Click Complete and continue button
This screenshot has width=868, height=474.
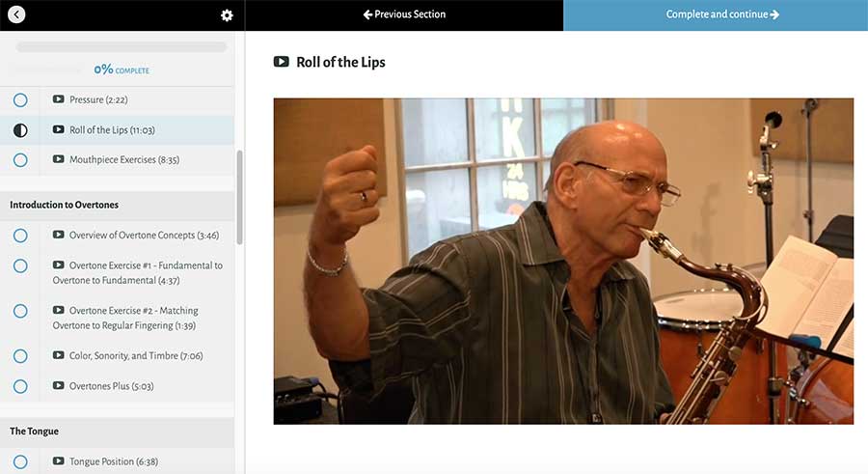point(716,15)
